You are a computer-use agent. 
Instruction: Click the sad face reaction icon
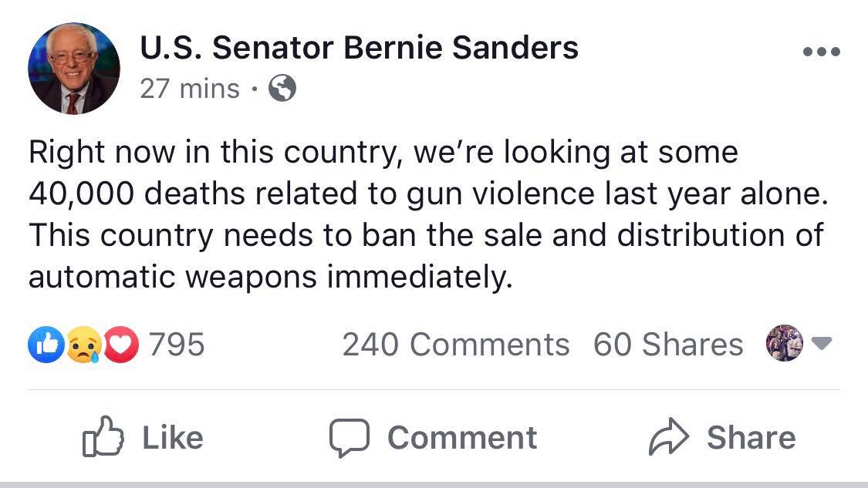click(x=83, y=344)
